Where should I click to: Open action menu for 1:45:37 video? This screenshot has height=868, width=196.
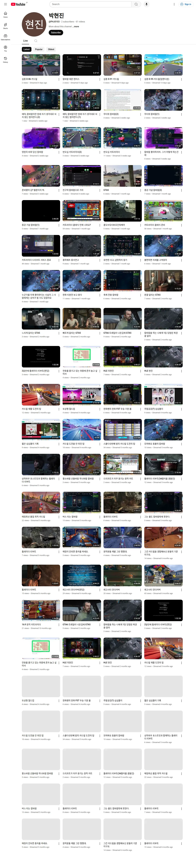point(99,152)
